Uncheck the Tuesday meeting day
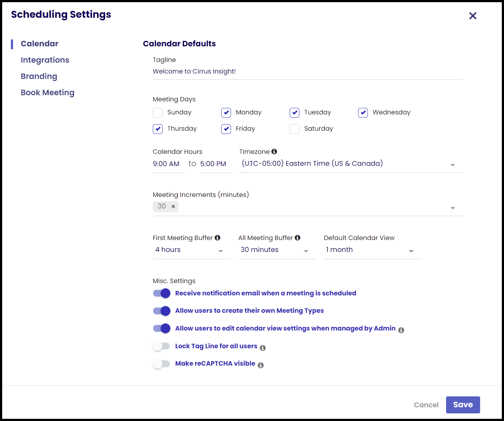This screenshot has height=421, width=504. pyautogui.click(x=294, y=113)
